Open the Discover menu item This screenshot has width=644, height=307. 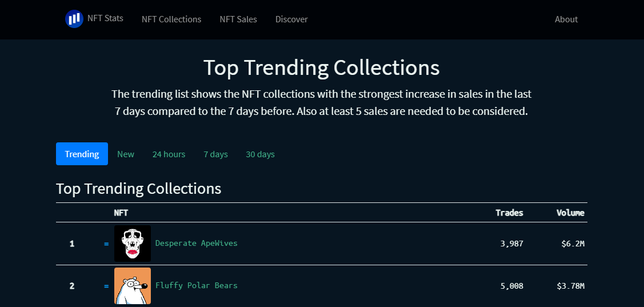[291, 19]
